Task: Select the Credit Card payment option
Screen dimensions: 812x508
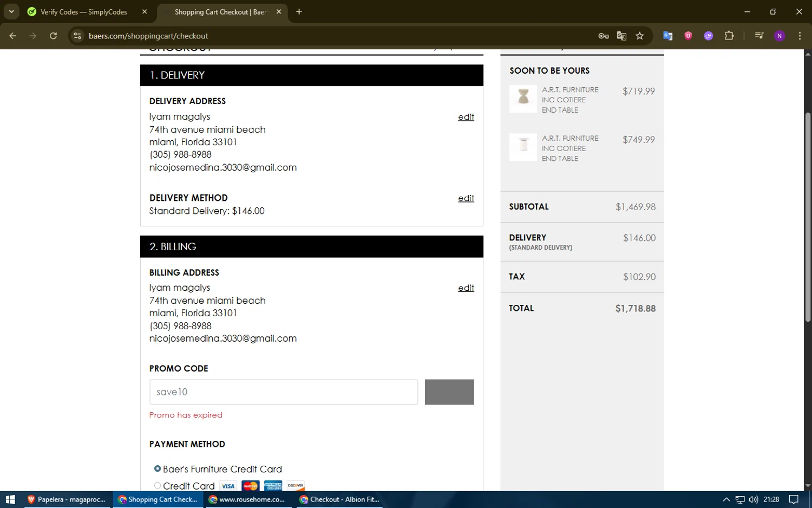Action: 158,485
